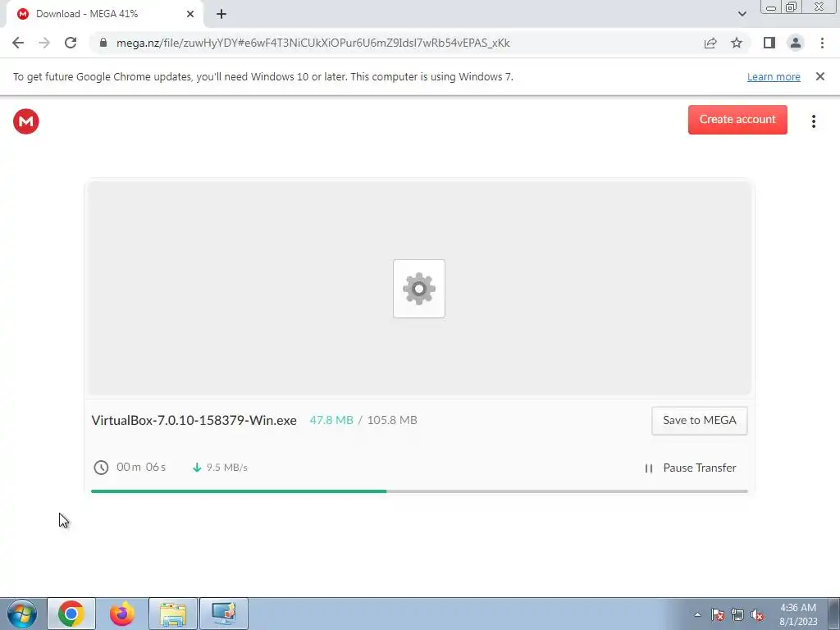Click the download progress bar
This screenshot has width=840, height=630.
tap(419, 491)
